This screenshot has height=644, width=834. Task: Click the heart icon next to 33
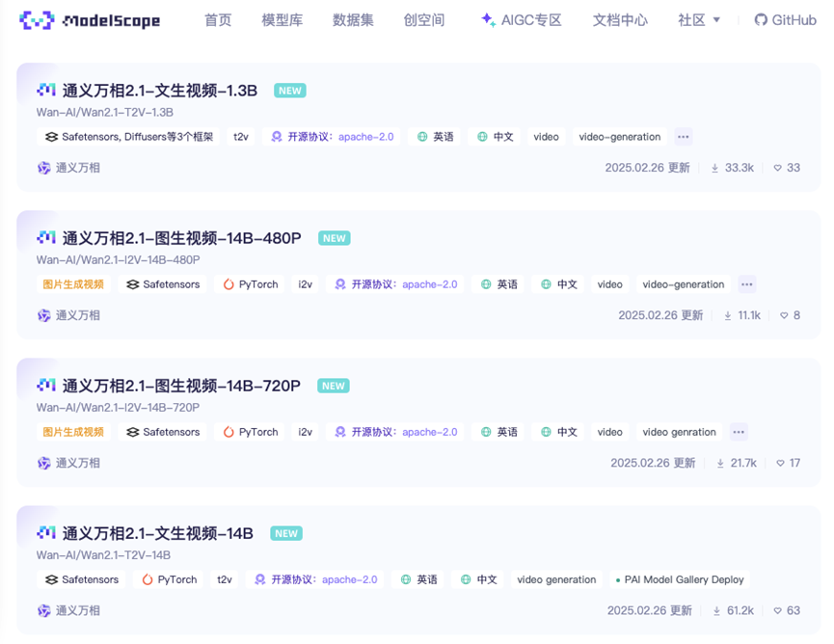(x=778, y=168)
